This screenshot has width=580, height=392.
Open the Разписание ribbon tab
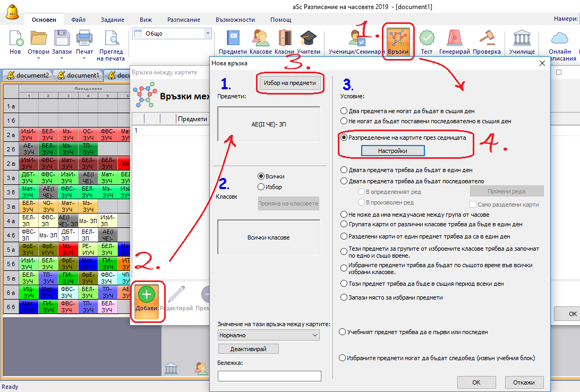184,20
